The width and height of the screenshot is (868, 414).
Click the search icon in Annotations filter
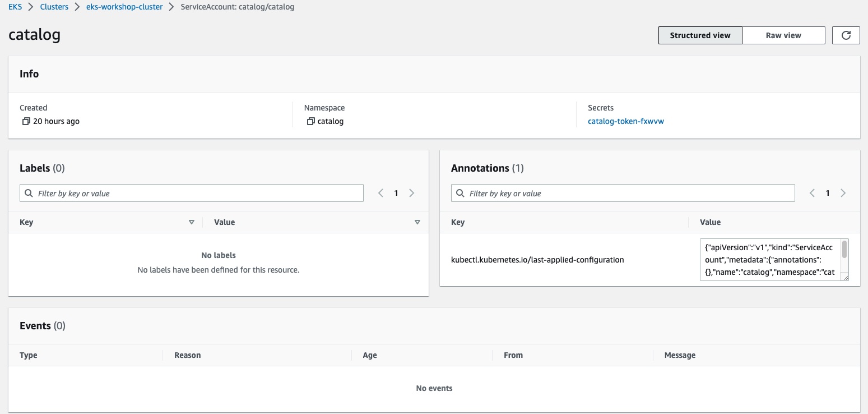click(x=461, y=194)
